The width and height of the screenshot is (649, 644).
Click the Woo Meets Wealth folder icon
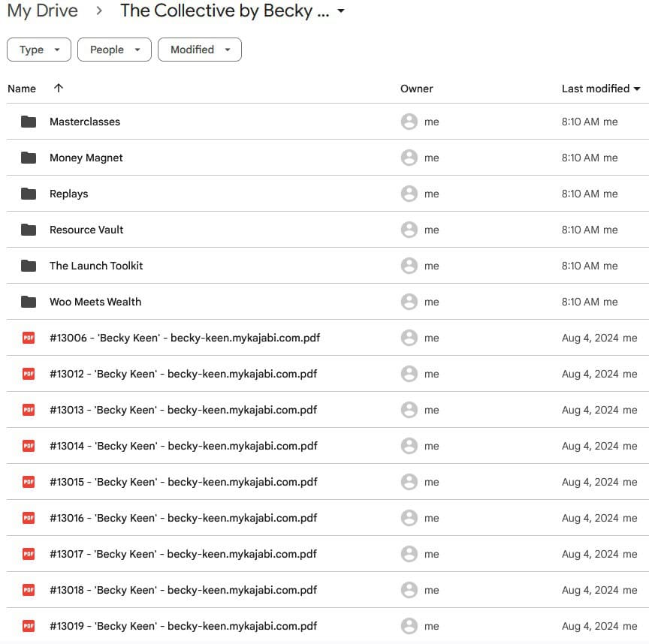click(29, 302)
